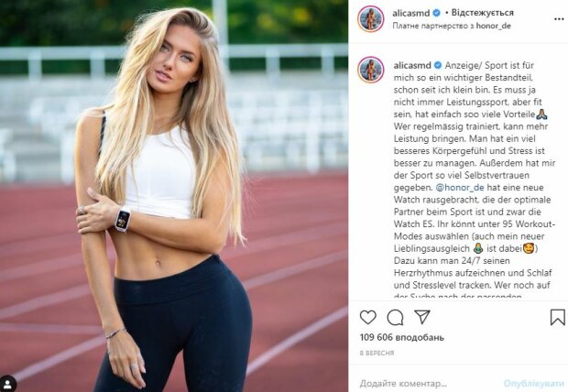The image size is (568, 392).
Task: View the 109 606 likes list
Action: (402, 337)
